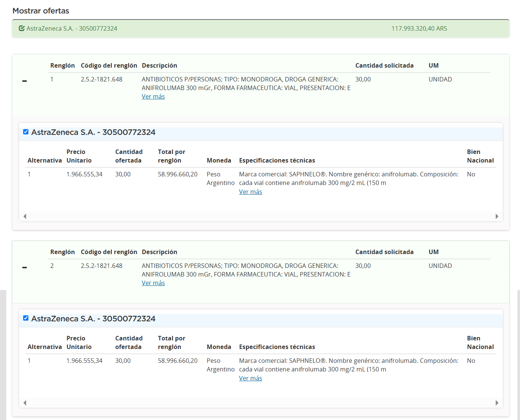This screenshot has width=520, height=420.
Task: Click AstraZeneca S.A. heading in renglón 2 offer panel
Action: 93,319
